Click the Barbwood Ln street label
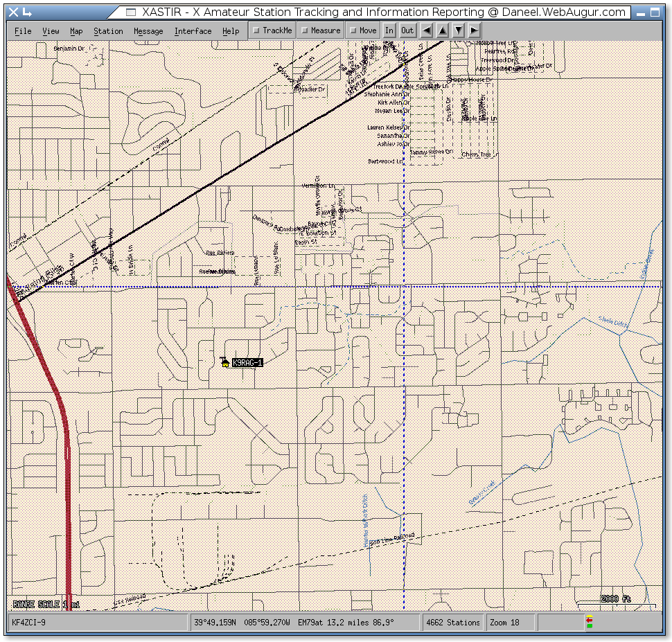This screenshot has width=672, height=642. click(385, 161)
